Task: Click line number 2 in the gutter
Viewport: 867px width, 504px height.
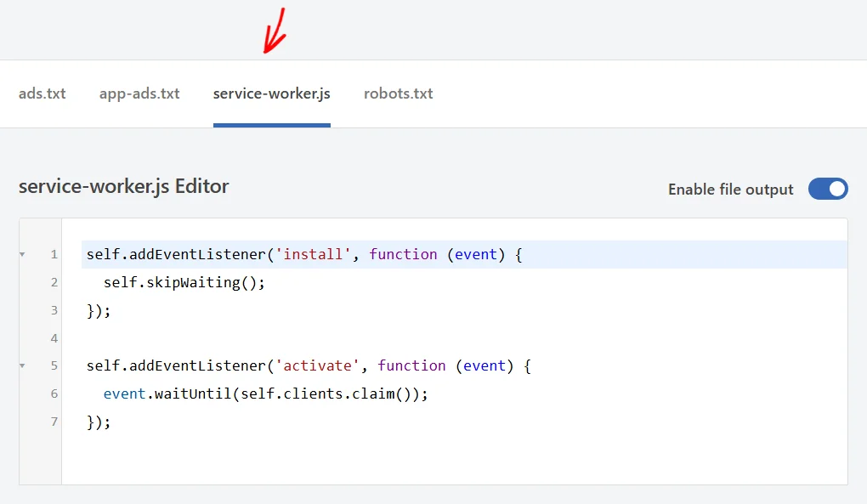Action: click(54, 282)
